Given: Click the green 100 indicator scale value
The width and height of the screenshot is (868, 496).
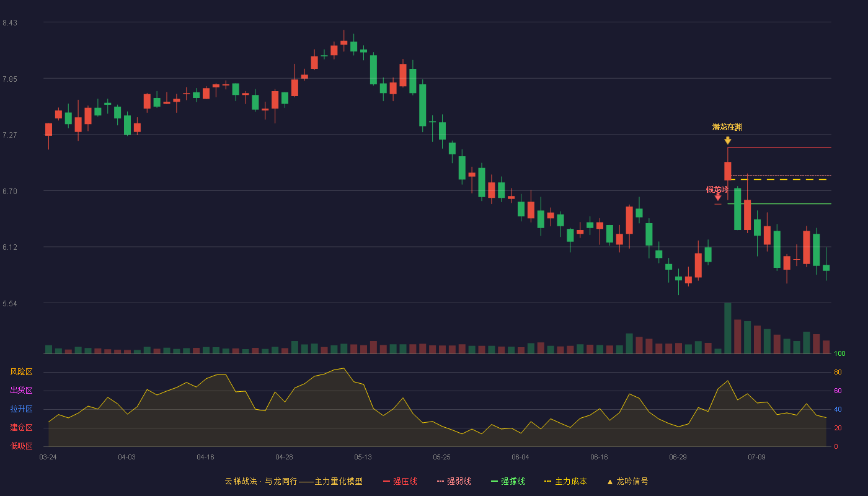Looking at the screenshot, I should tap(839, 354).
